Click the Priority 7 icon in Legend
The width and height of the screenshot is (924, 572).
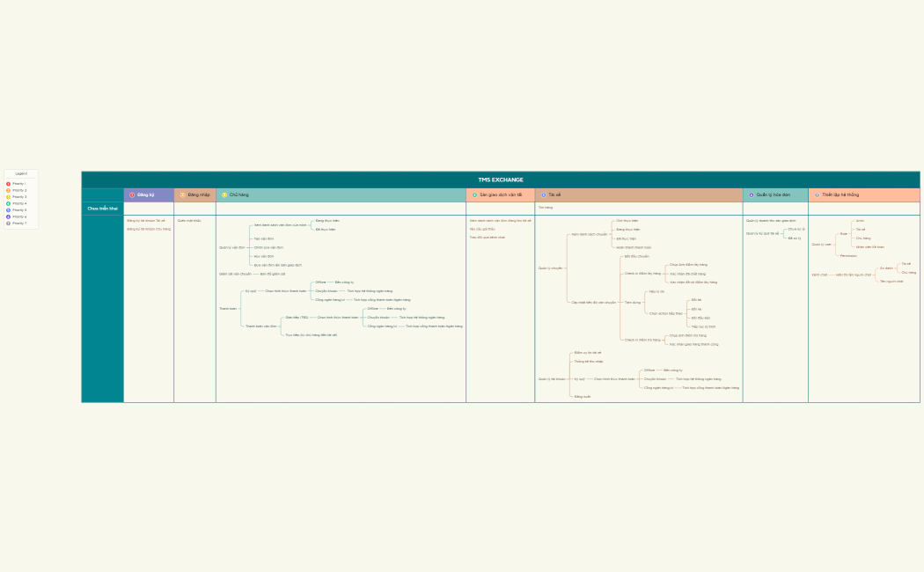tap(8, 224)
